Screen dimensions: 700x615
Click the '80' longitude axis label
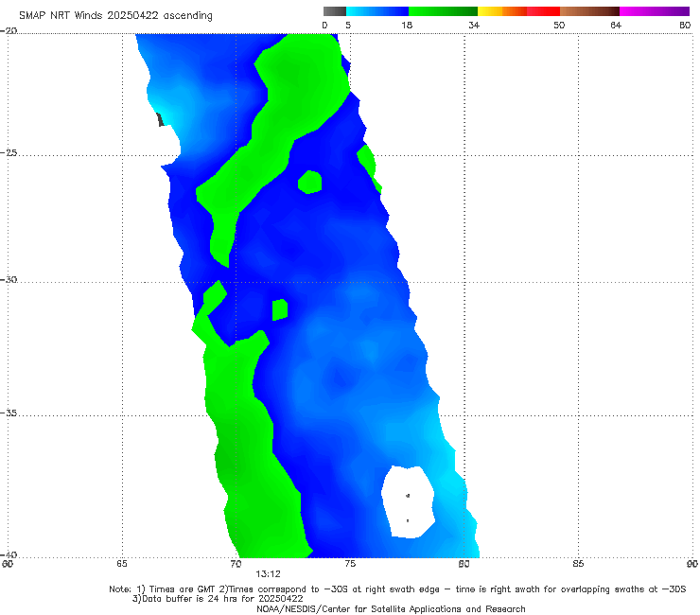464,564
